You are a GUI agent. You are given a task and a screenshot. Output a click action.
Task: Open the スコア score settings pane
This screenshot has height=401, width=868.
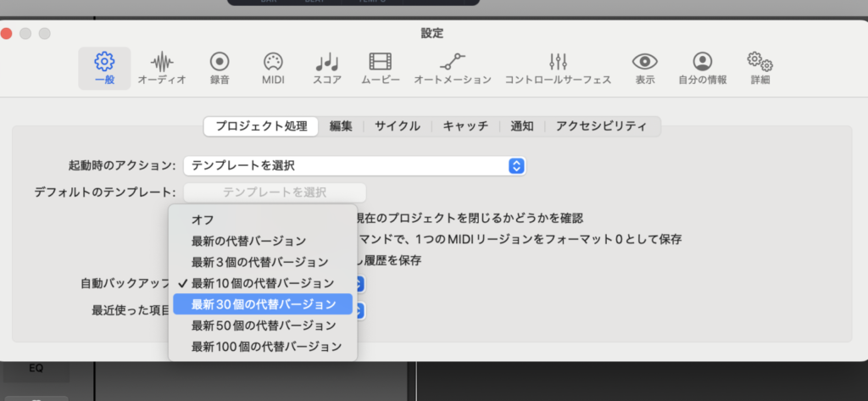coord(326,69)
